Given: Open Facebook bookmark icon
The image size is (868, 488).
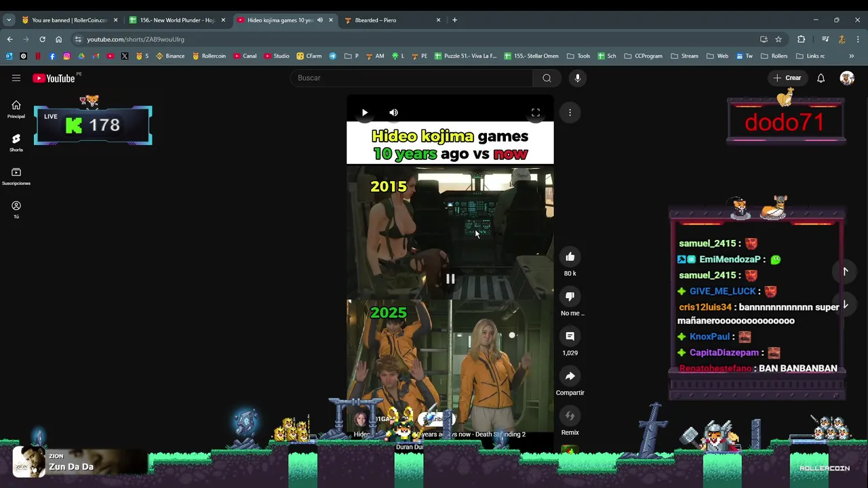Looking at the screenshot, I should pos(52,56).
